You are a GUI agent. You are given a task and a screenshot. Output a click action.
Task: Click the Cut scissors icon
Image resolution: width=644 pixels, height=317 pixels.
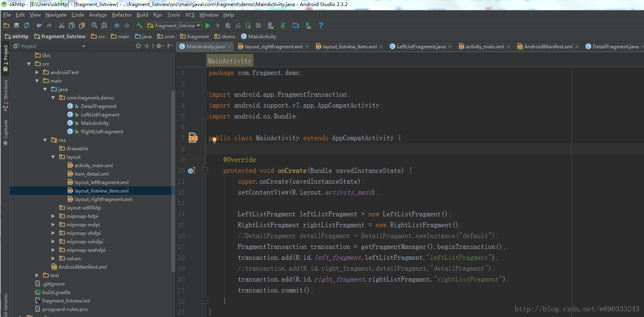62,25
